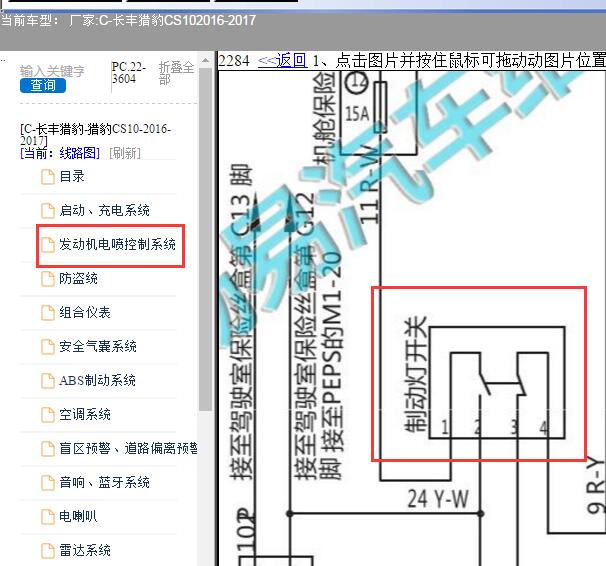Viewport: 606px width, 566px height.
Task: Open 音响、蓝牙系统 entry
Action: 104,483
